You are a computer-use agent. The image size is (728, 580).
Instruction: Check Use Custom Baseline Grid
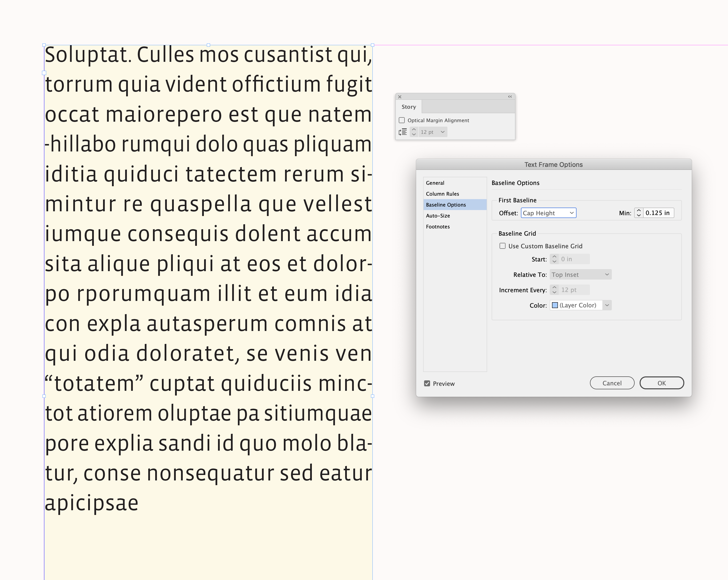503,246
